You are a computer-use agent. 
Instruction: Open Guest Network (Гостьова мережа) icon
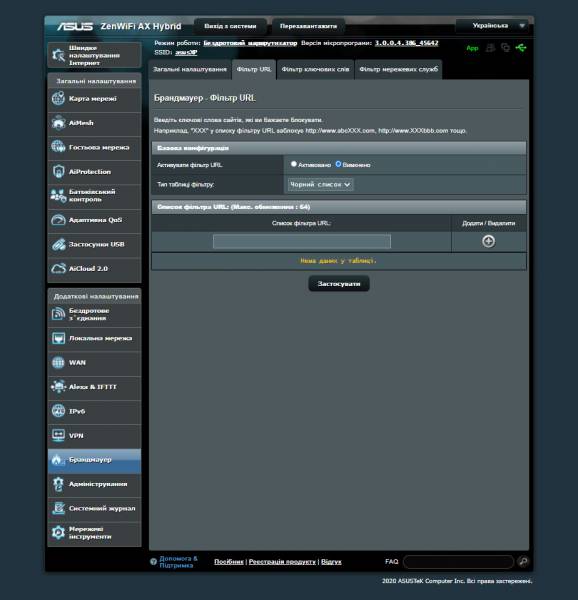(58, 147)
